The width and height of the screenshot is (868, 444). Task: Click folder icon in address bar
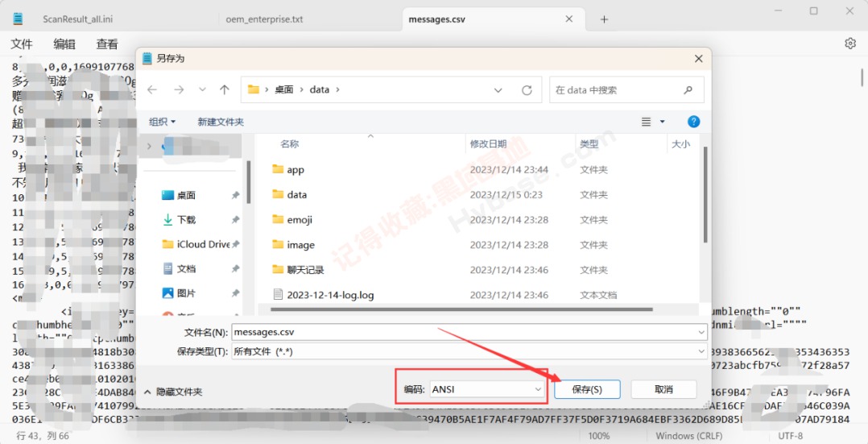[x=254, y=89]
